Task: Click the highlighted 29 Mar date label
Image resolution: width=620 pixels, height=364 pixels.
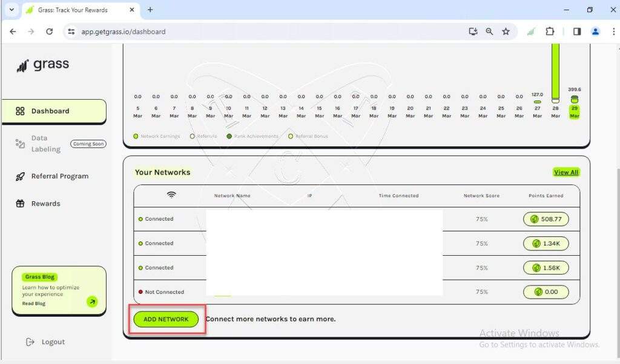Action: (574, 112)
